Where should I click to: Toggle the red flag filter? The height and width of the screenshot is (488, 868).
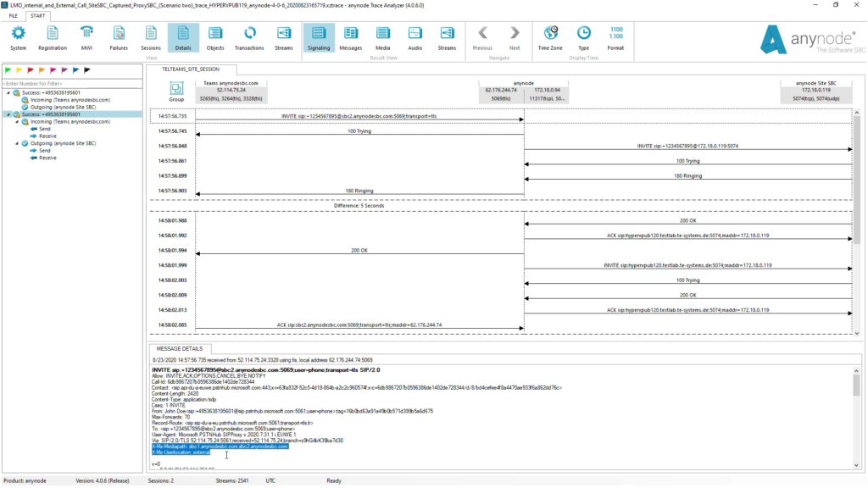[31, 70]
